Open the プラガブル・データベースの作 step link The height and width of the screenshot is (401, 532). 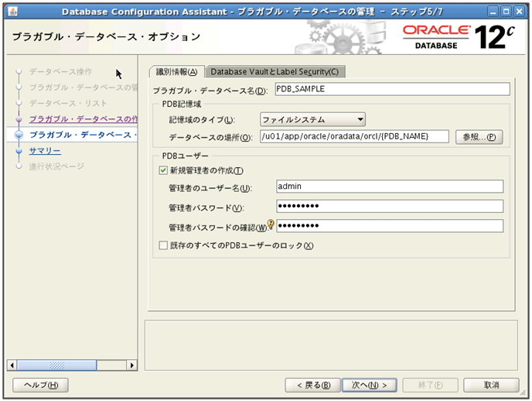(x=84, y=119)
